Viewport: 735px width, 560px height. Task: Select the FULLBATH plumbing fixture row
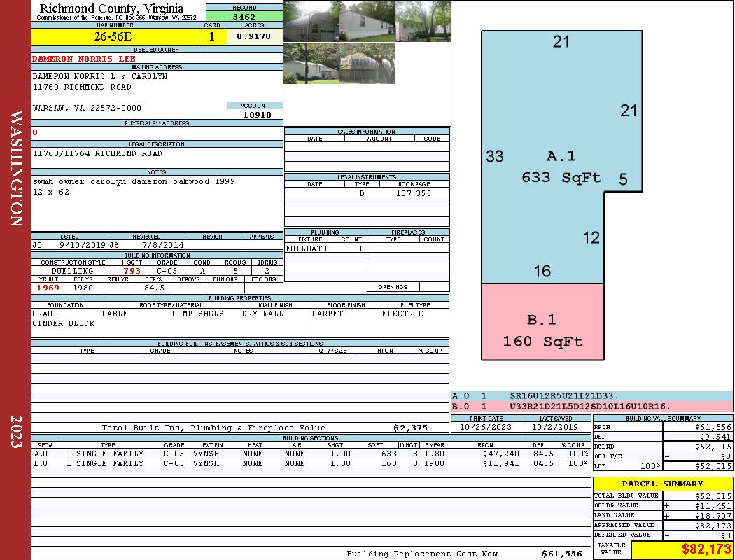325,248
